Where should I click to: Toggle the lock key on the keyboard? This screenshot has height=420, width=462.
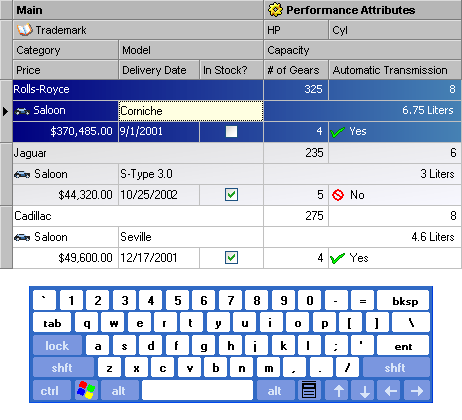(57, 345)
